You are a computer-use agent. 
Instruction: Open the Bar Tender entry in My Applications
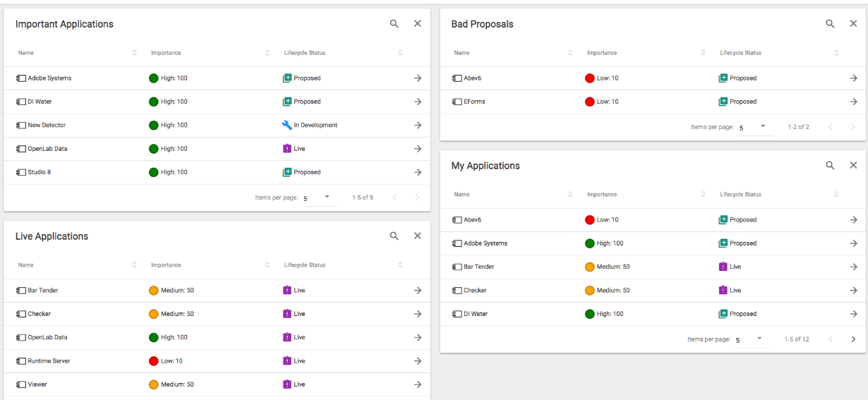478,267
